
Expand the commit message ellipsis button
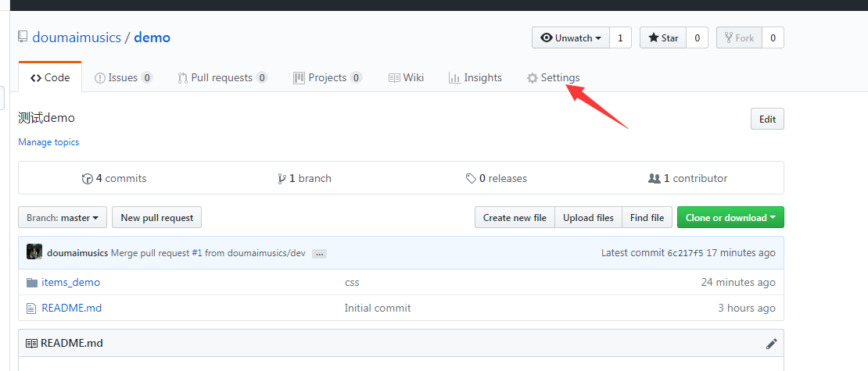(x=319, y=253)
